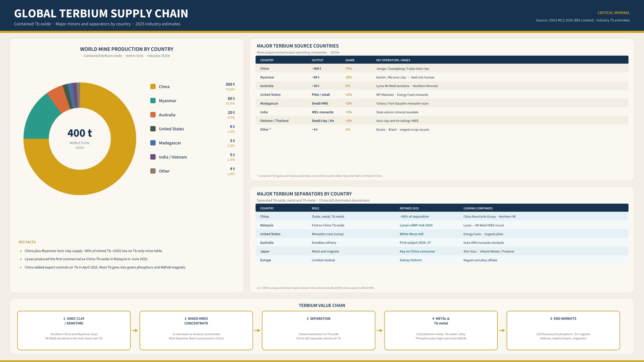The height and width of the screenshot is (362, 644).
Task: Click the India / Vietnam purple swatch
Action: [153, 157]
